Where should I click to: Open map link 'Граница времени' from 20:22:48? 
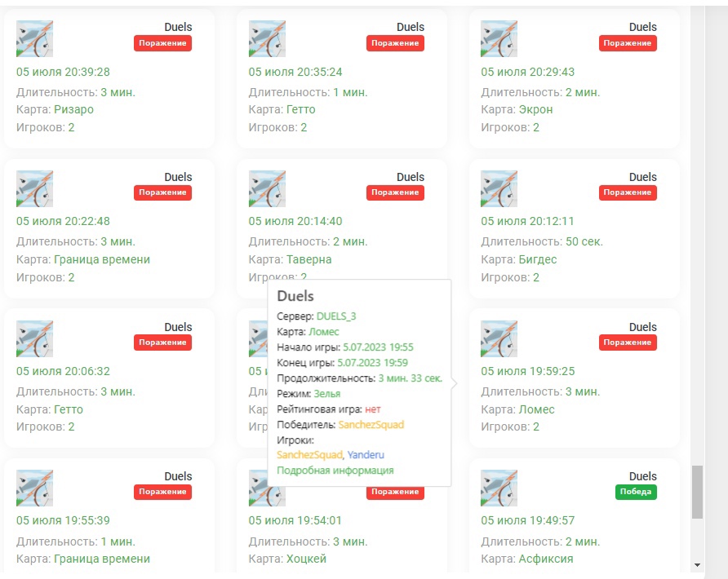(x=102, y=259)
